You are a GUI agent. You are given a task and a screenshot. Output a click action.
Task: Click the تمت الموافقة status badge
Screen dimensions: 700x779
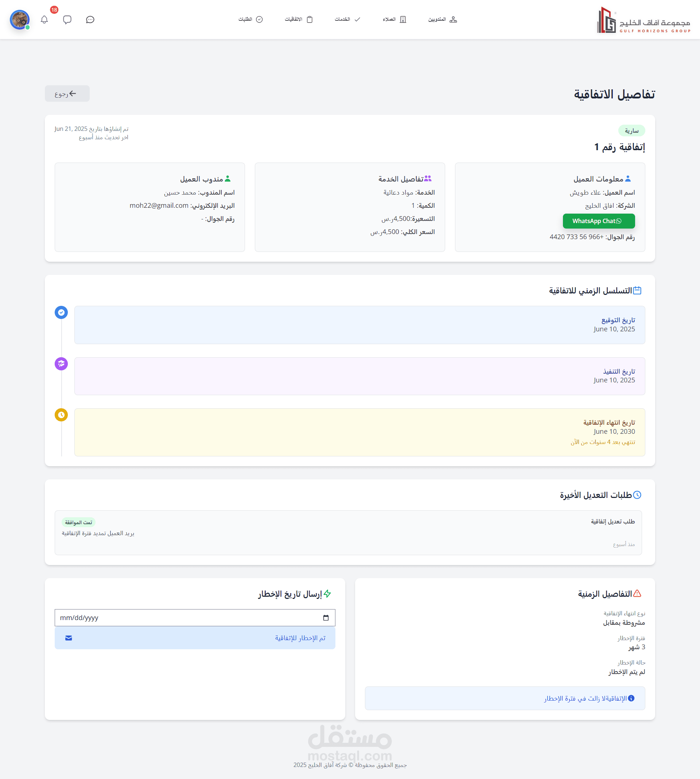[x=78, y=522]
